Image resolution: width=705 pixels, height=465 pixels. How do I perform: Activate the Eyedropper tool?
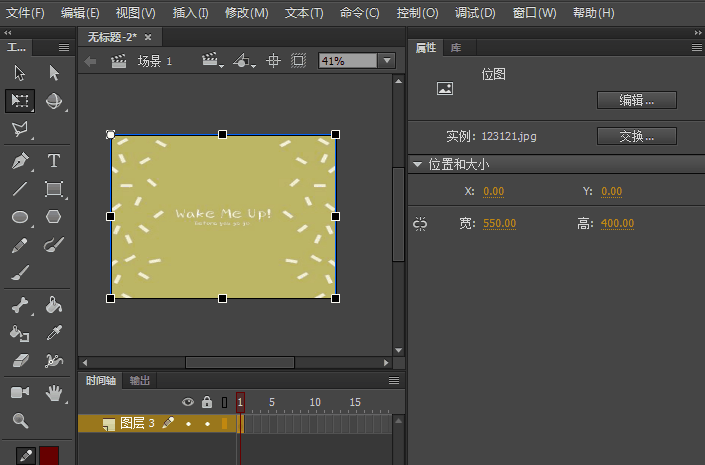[54, 333]
